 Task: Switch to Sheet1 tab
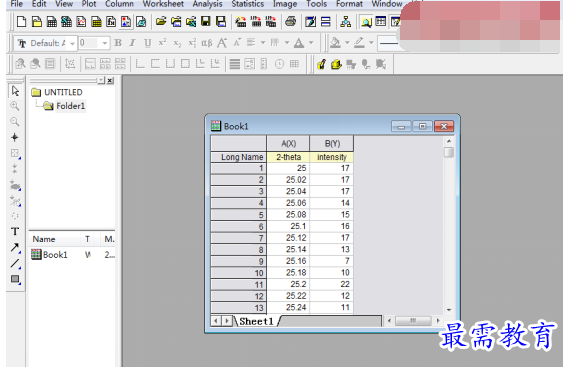pos(256,321)
